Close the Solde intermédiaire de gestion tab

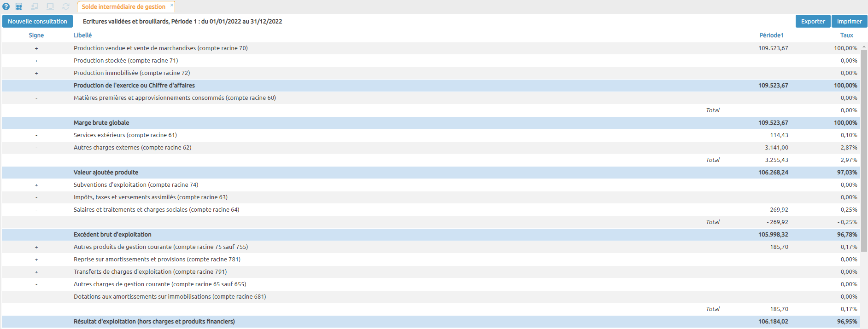pyautogui.click(x=172, y=5)
